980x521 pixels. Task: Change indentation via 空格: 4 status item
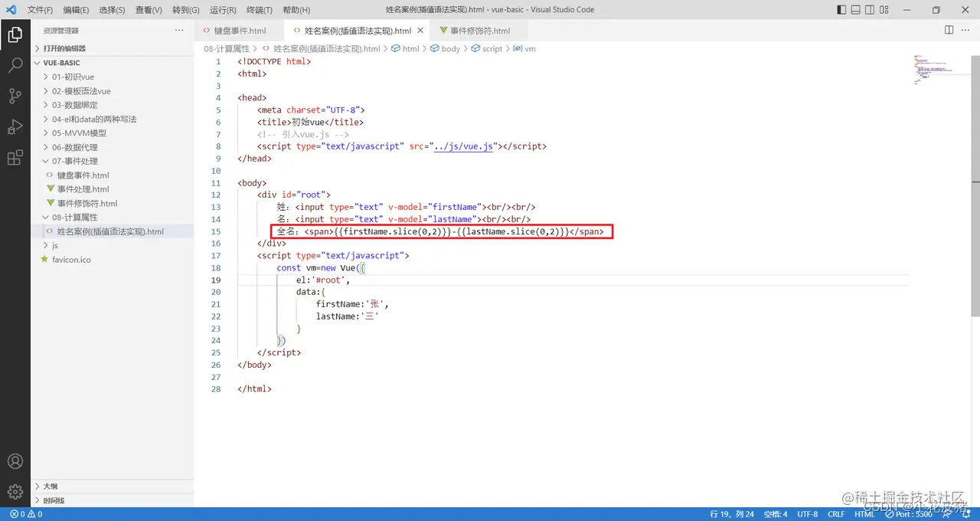click(x=776, y=514)
